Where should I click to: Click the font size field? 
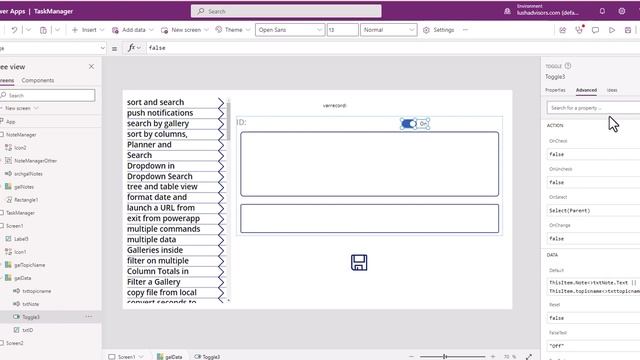[342, 30]
